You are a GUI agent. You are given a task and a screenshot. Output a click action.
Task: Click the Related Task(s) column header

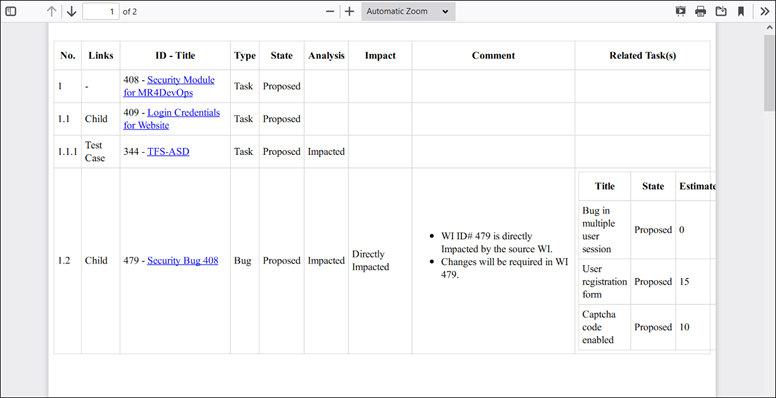tap(642, 55)
